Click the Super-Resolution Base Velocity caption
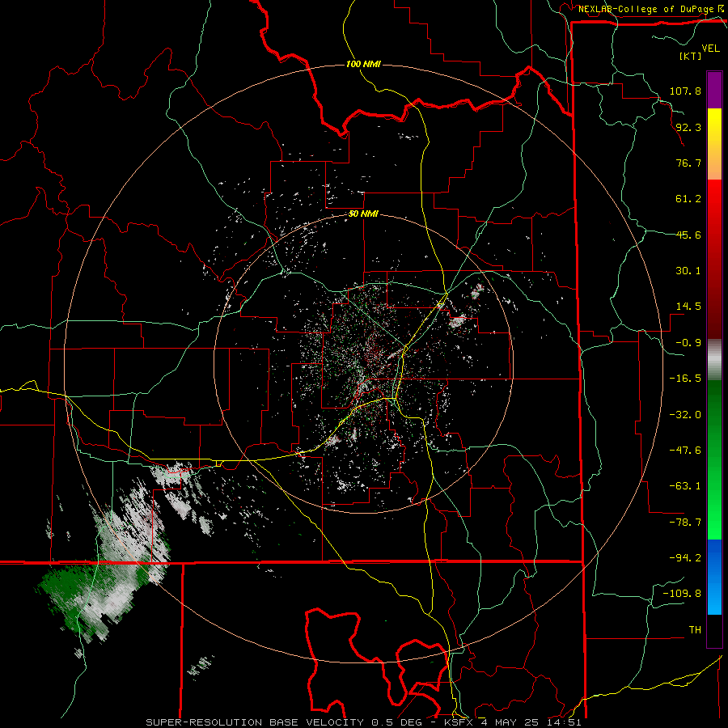The width and height of the screenshot is (728, 728). 363,722
